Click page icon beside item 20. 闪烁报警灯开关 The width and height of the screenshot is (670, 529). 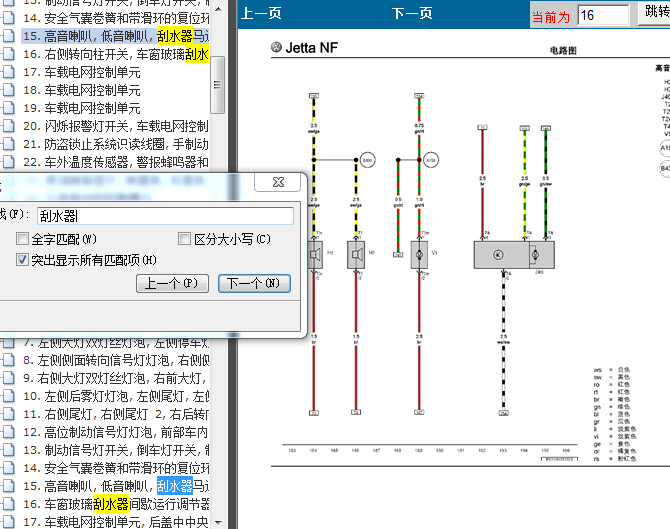click(x=8, y=126)
